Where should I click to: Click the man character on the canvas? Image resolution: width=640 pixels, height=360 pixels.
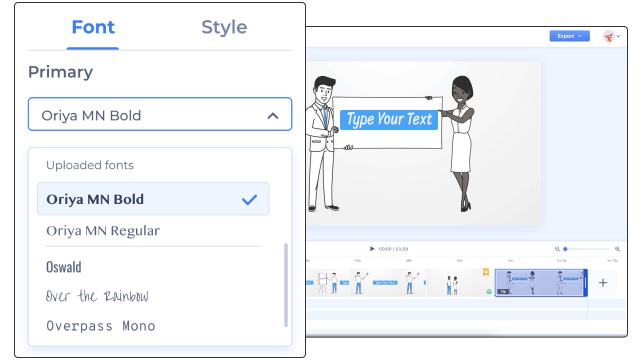(324, 144)
